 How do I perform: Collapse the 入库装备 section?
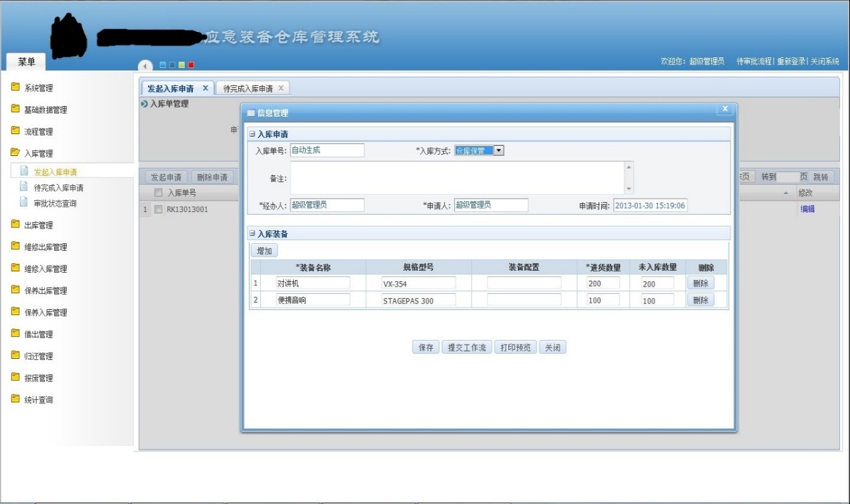(252, 234)
